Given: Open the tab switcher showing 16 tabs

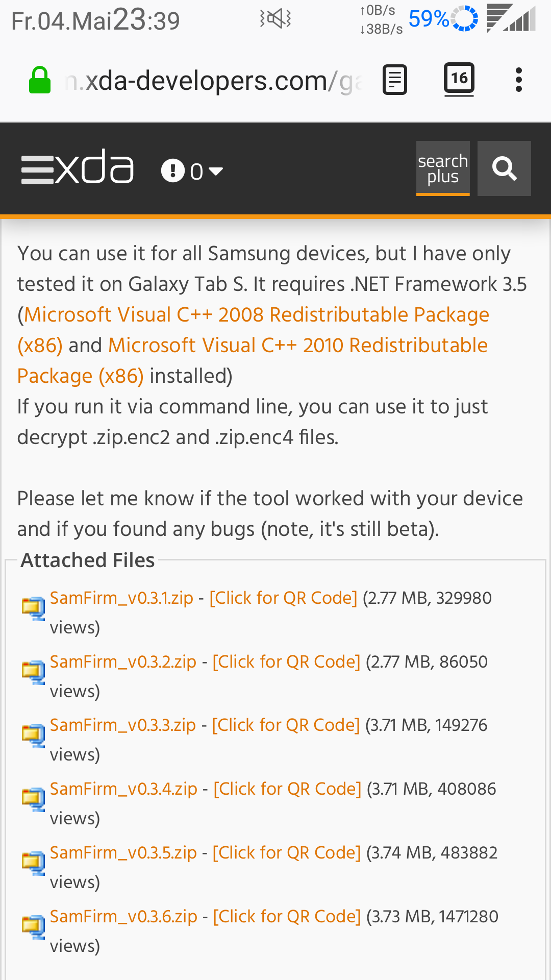Looking at the screenshot, I should tap(459, 79).
